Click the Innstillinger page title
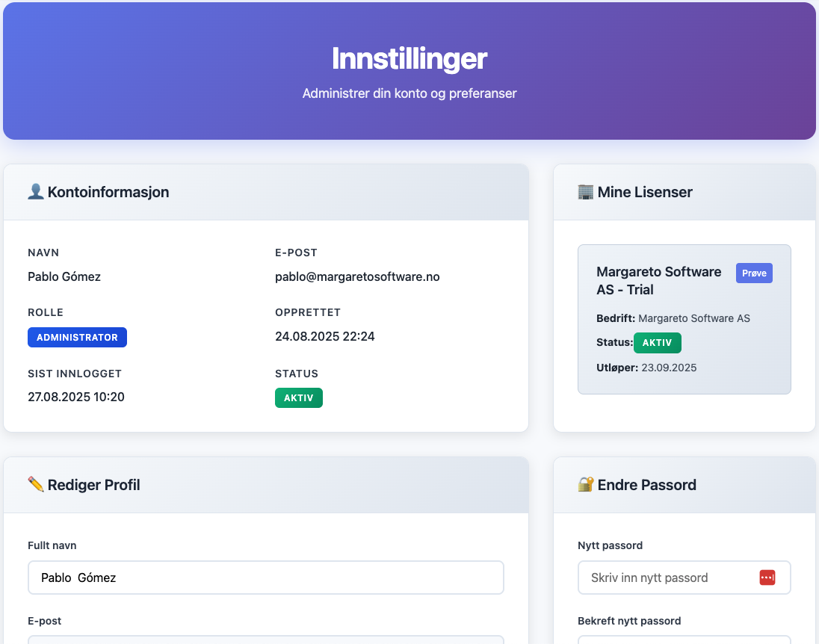819x644 pixels. [409, 58]
